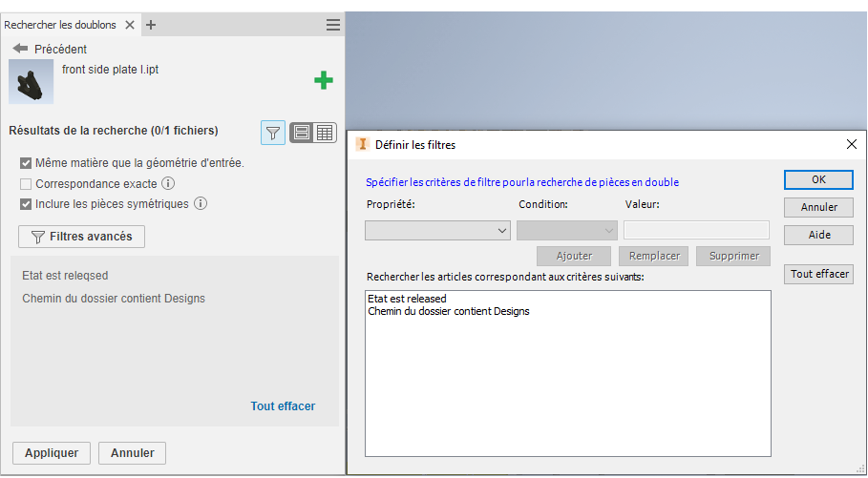The width and height of the screenshot is (868, 478).
Task: Click the Ajouter button
Action: [574, 256]
